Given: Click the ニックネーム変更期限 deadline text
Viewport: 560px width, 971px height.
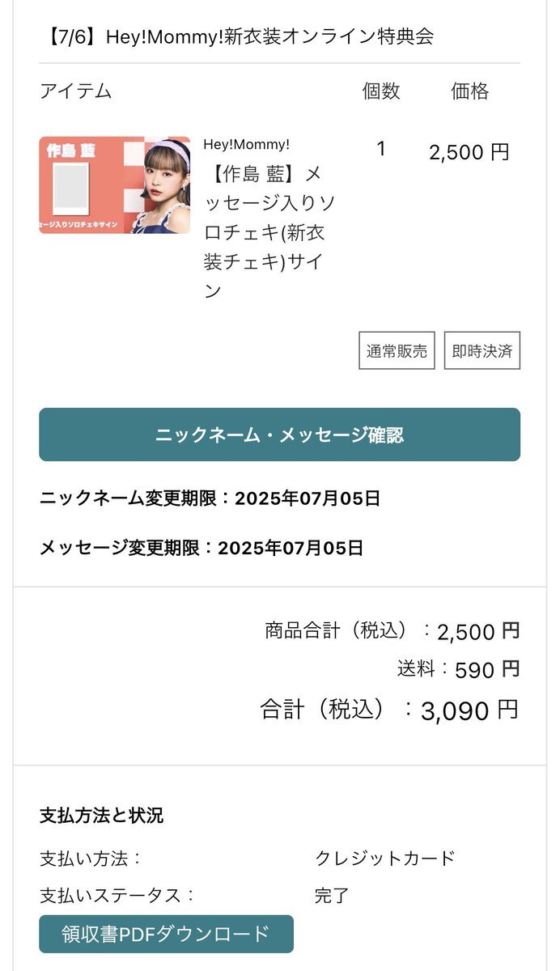Looking at the screenshot, I should [x=210, y=498].
